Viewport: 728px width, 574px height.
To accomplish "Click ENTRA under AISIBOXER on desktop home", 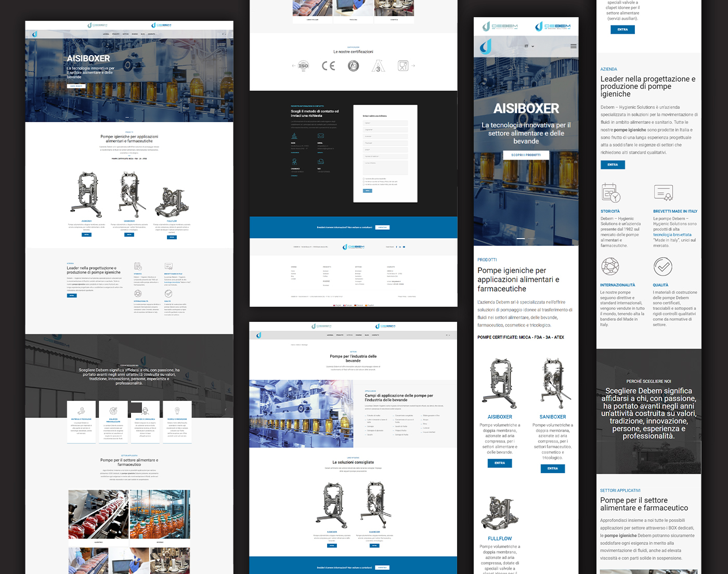I will 87,234.
